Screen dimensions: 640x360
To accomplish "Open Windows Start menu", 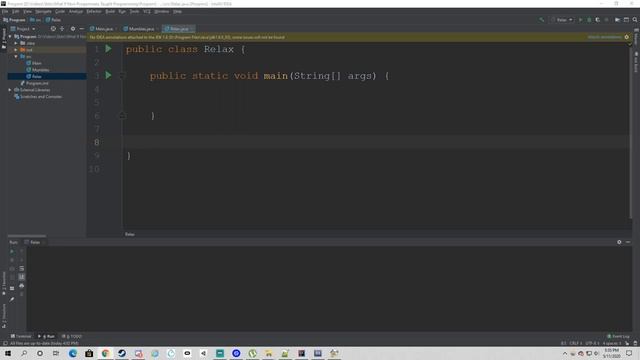I will coord(8,353).
